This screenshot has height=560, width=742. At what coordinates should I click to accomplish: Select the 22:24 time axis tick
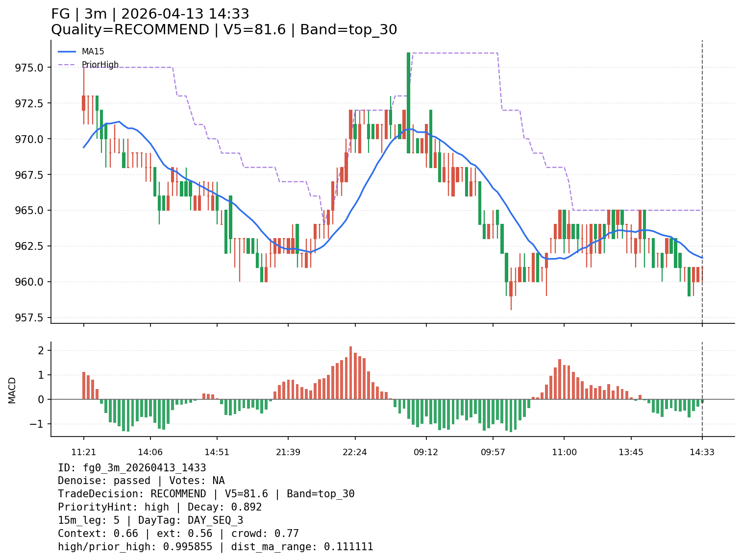(x=355, y=452)
